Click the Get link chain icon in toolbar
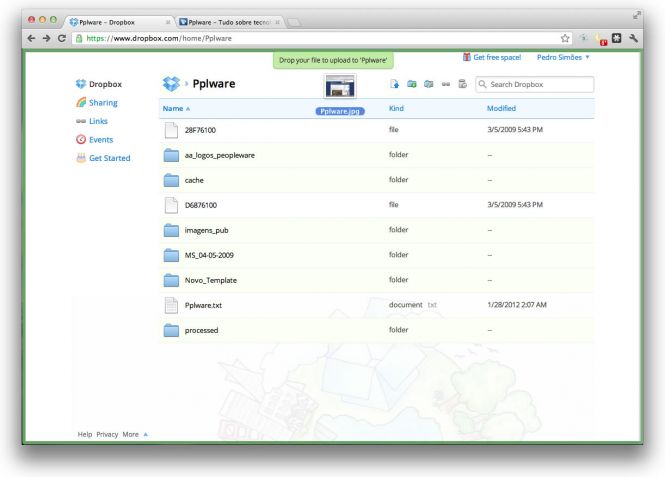The width and height of the screenshot is (665, 477). coord(446,84)
